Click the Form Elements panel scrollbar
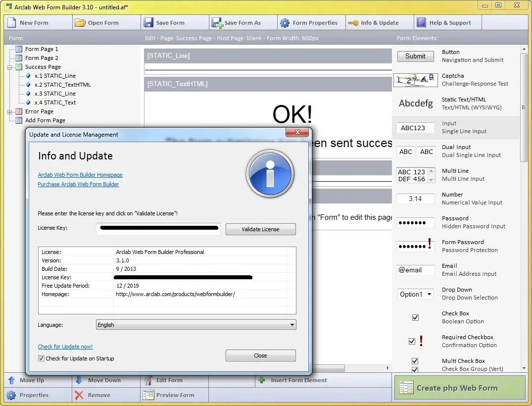The height and width of the screenshot is (406, 532). [524, 107]
